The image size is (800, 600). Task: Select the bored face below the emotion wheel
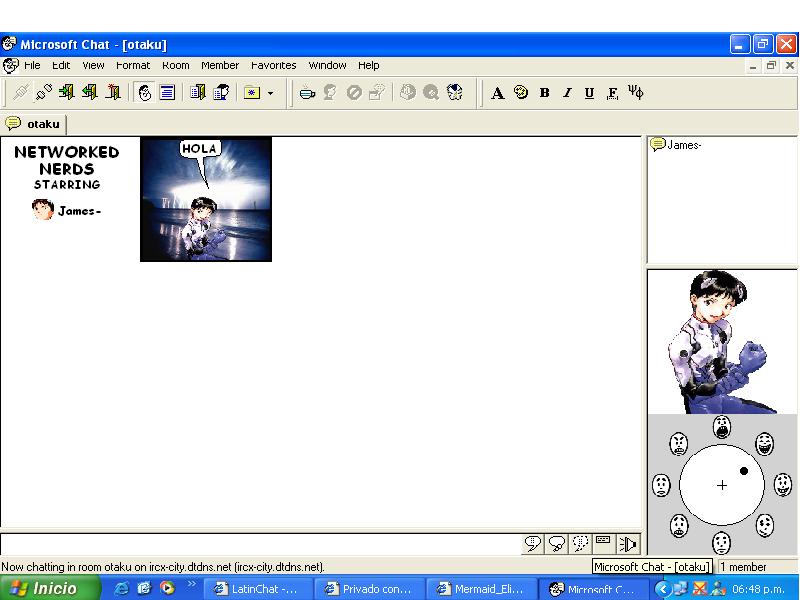(x=721, y=543)
